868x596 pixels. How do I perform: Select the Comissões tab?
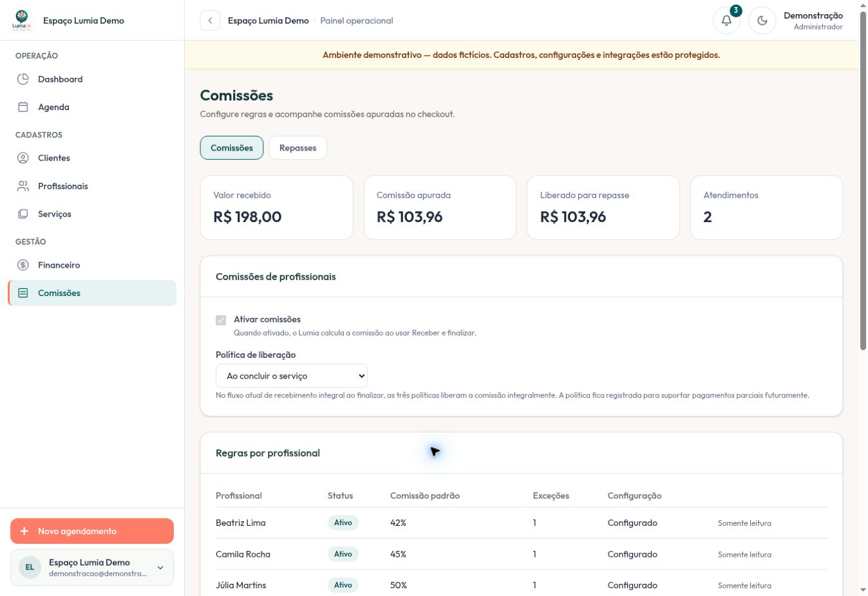click(232, 147)
